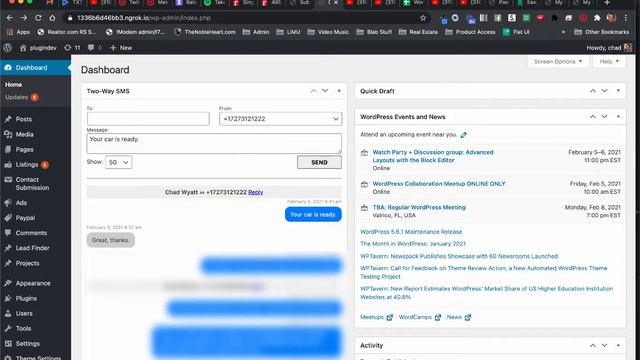Move Activity widget up

[x=593, y=345]
